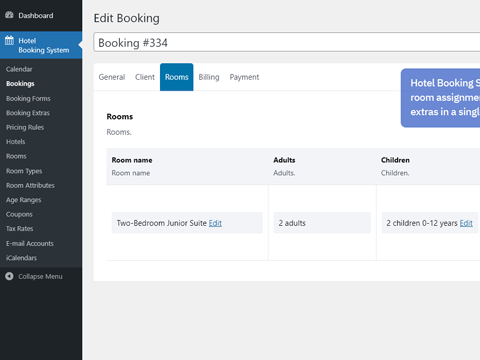
Task: Open Room Attributes page
Action: pyautogui.click(x=30, y=185)
